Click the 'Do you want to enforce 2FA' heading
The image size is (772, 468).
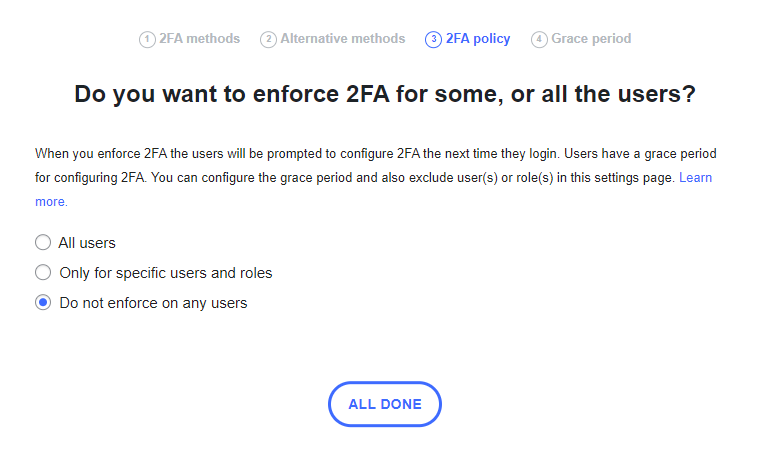385,95
